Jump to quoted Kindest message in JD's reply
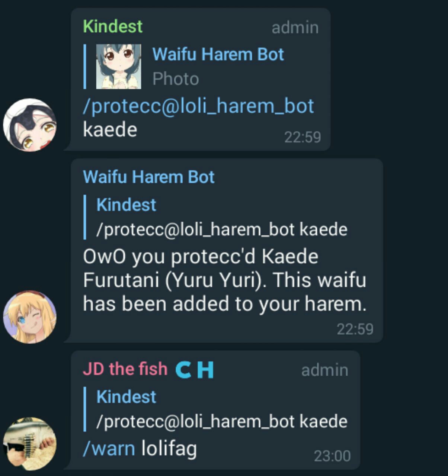The width and height of the screenshot is (448, 476). click(216, 409)
